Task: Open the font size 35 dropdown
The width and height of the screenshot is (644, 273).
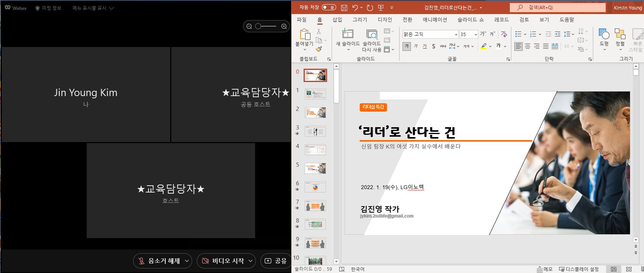Action: [476, 35]
